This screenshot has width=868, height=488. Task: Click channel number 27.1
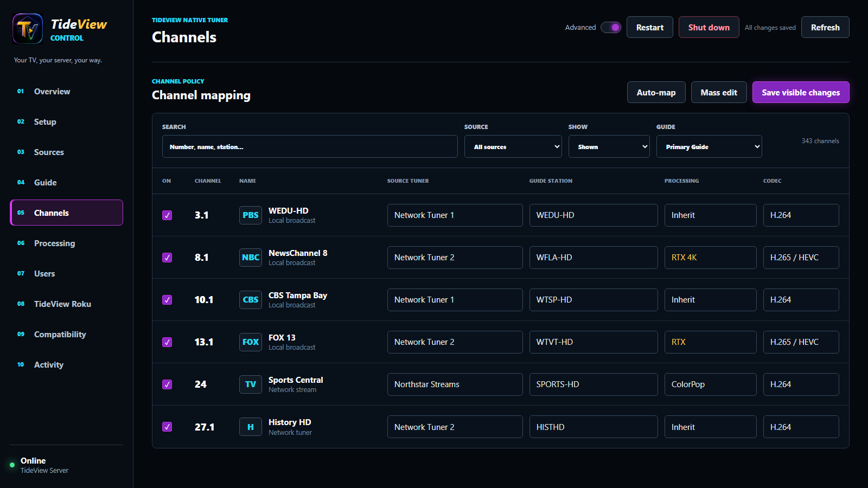(205, 427)
